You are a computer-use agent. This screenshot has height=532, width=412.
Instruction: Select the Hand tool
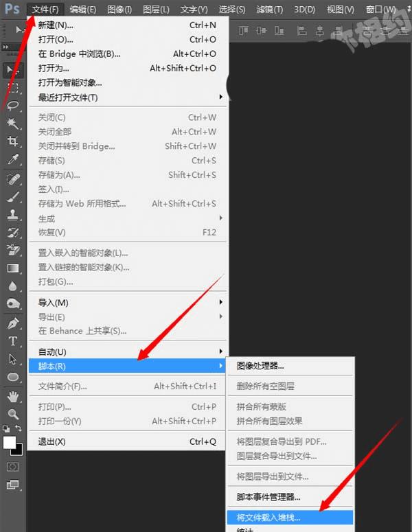[x=13, y=396]
